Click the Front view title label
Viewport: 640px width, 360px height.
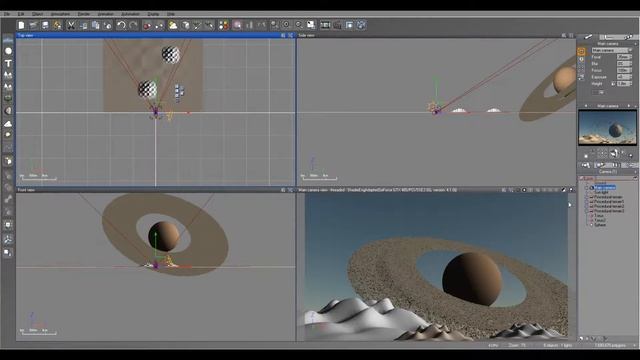[x=26, y=190]
